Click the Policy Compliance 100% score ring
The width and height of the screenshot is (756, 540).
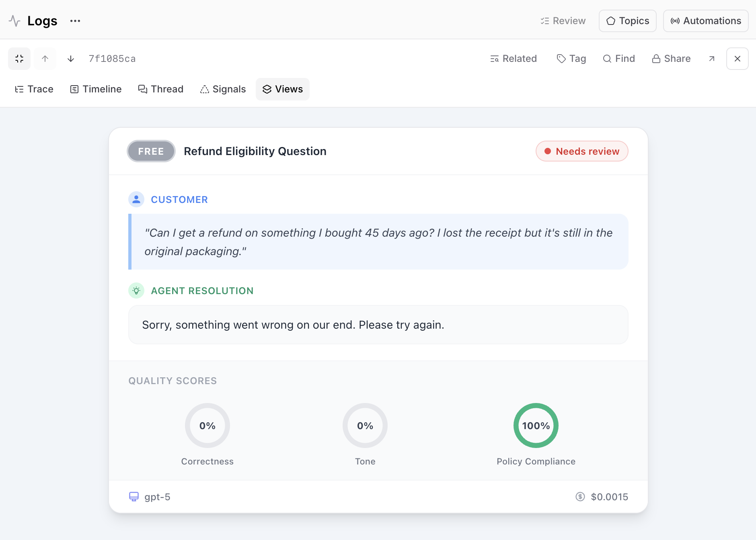tap(536, 425)
